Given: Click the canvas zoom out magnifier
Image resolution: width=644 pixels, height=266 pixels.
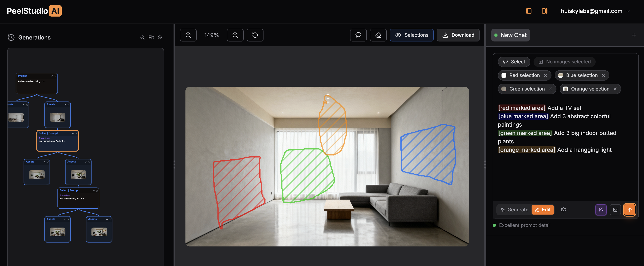Looking at the screenshot, I should pos(188,35).
